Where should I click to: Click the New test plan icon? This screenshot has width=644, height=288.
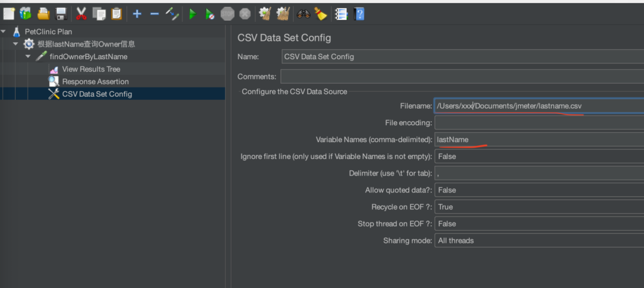[x=9, y=14]
